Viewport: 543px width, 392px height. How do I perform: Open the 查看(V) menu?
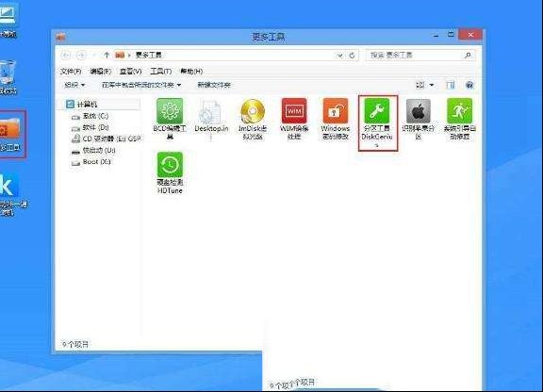pos(130,72)
